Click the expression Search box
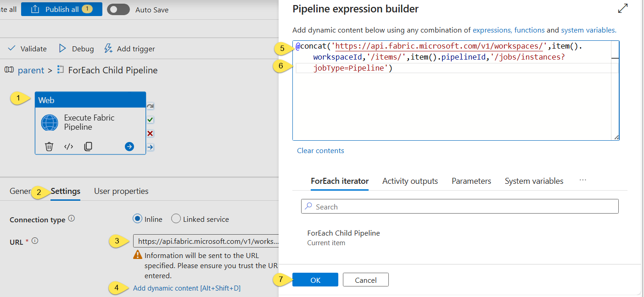 click(x=460, y=206)
